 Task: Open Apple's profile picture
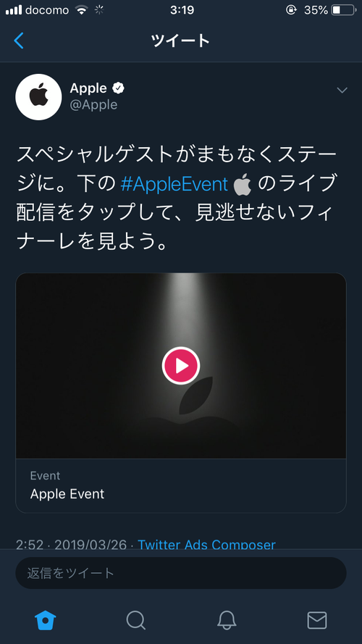[38, 97]
